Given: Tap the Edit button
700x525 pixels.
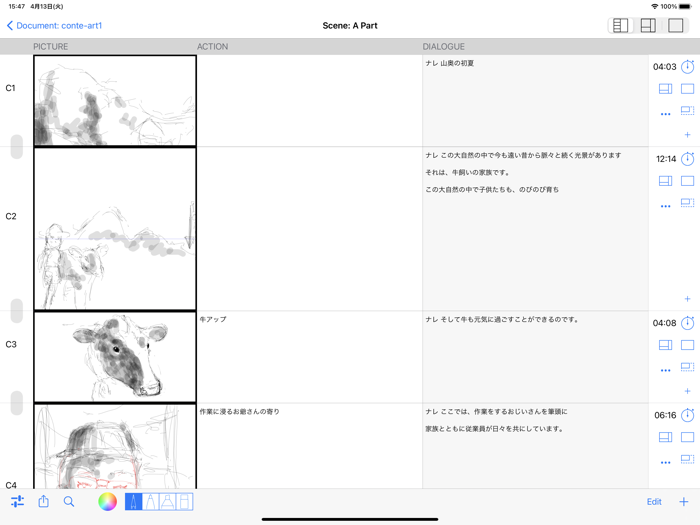Looking at the screenshot, I should click(x=654, y=502).
